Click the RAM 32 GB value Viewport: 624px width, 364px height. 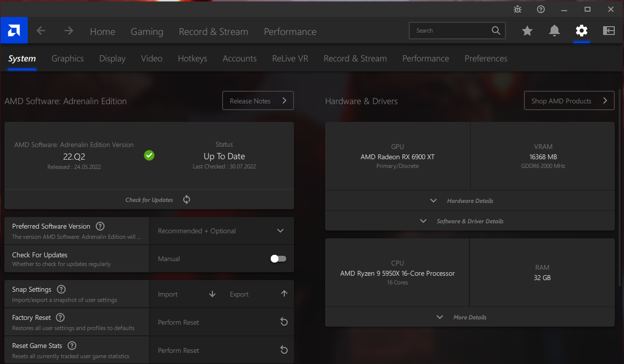542,278
